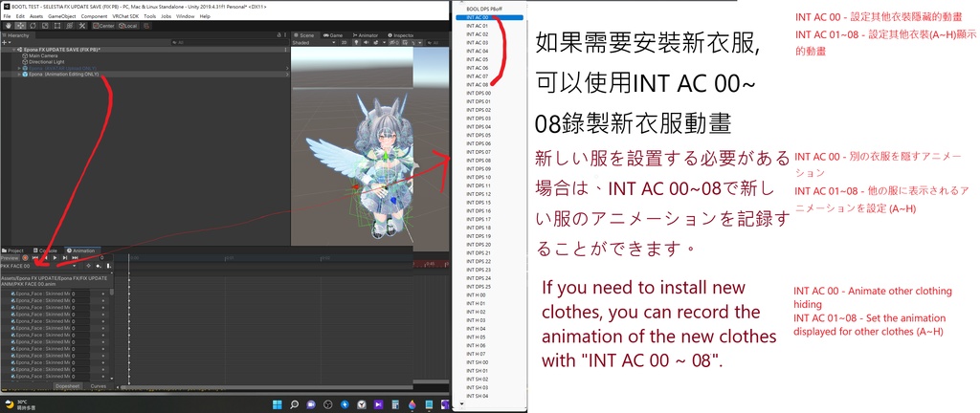Toggle the animation Preview button

click(x=10, y=258)
